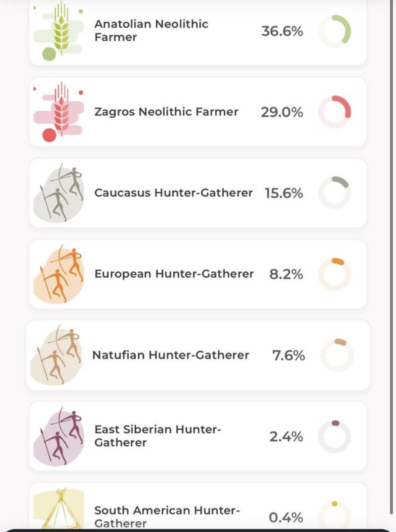Open the Zagros Neolithic Farmer label

[166, 112]
